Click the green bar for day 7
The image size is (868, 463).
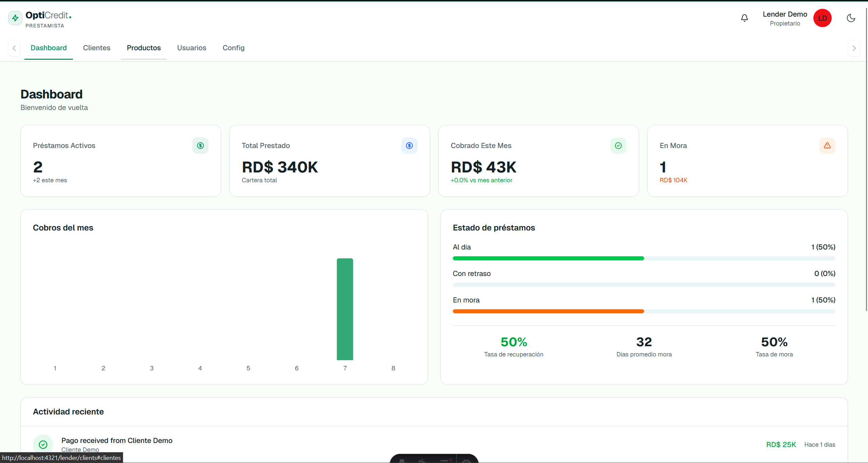tap(345, 309)
